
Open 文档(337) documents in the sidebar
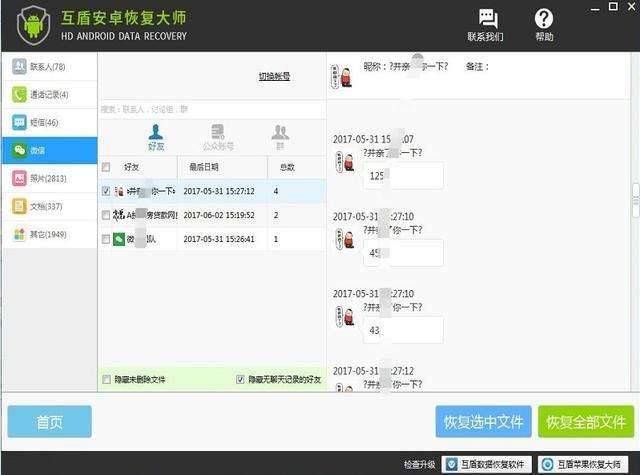[49, 206]
